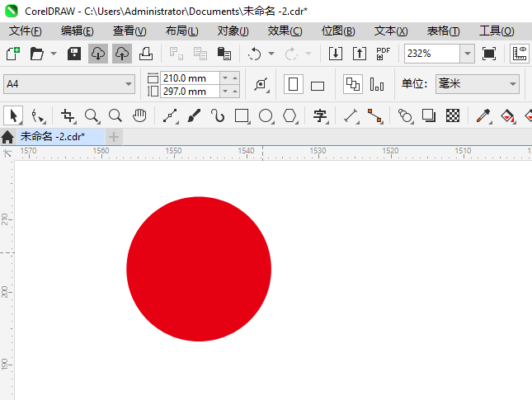Viewport: 532px width, 400px height.
Task: Select the Polygon tool
Action: 290,115
